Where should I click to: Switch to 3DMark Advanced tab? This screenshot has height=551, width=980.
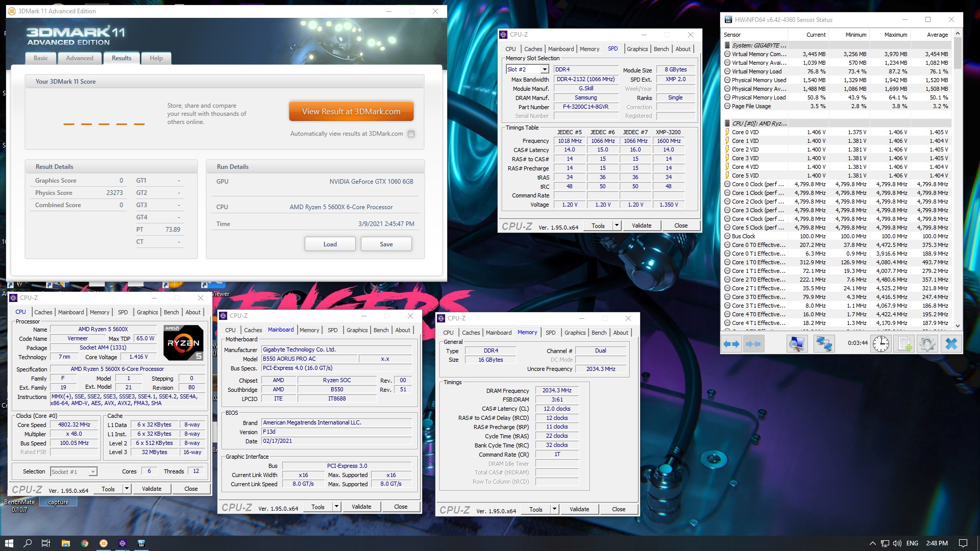tap(80, 58)
